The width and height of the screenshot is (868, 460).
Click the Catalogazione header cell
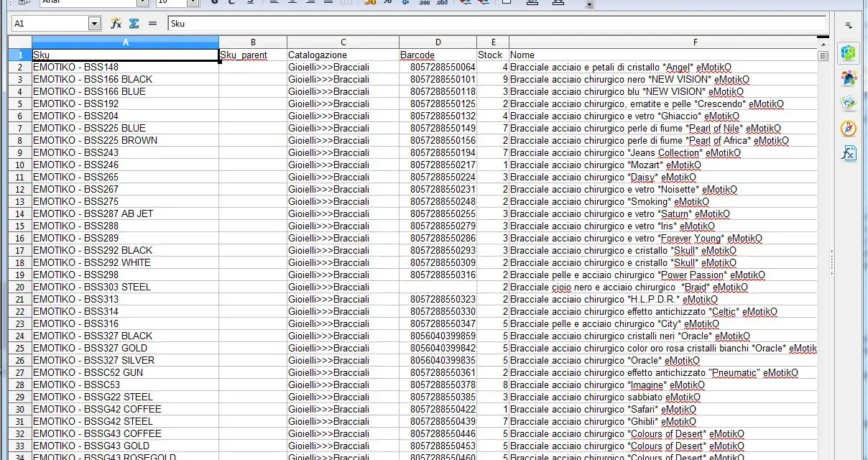point(343,55)
